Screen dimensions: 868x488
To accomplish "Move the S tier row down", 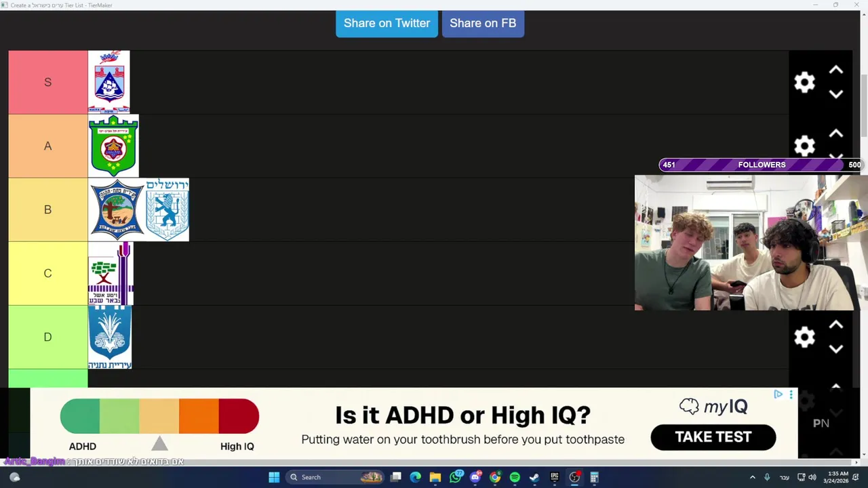I will [836, 94].
